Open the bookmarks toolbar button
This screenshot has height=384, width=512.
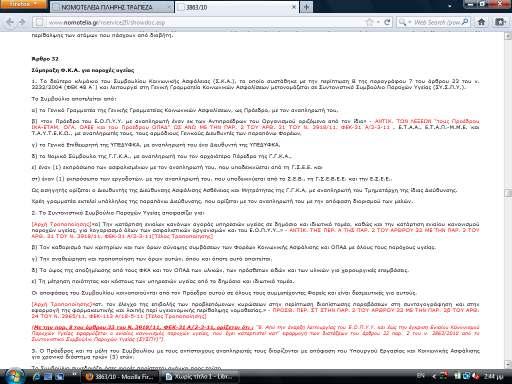500,22
